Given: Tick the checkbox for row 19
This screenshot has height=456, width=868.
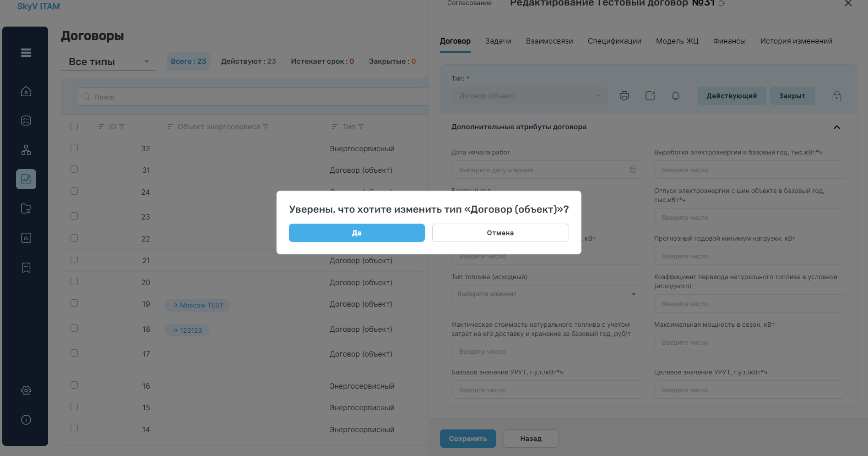Looking at the screenshot, I should click(74, 303).
